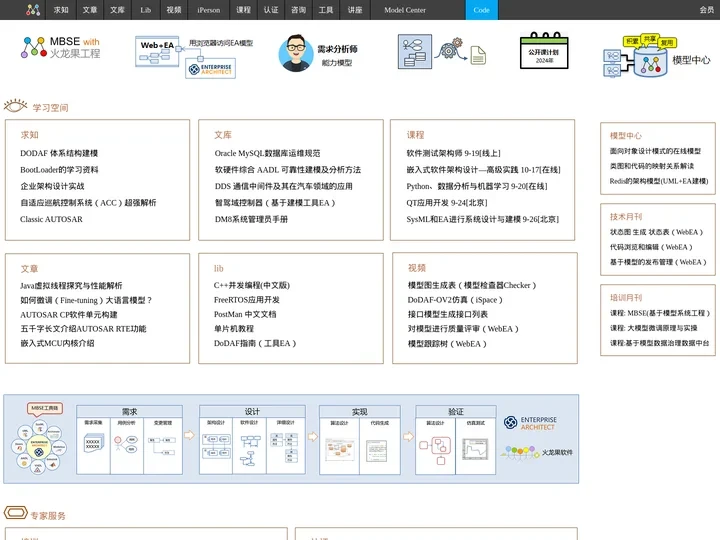The height and width of the screenshot is (540, 720).
Task: Open the 文章 menu in the navigation bar
Action: tap(90, 10)
